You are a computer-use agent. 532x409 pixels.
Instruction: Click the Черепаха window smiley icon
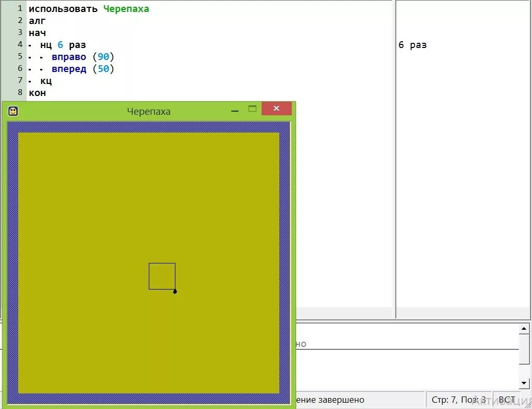(13, 111)
